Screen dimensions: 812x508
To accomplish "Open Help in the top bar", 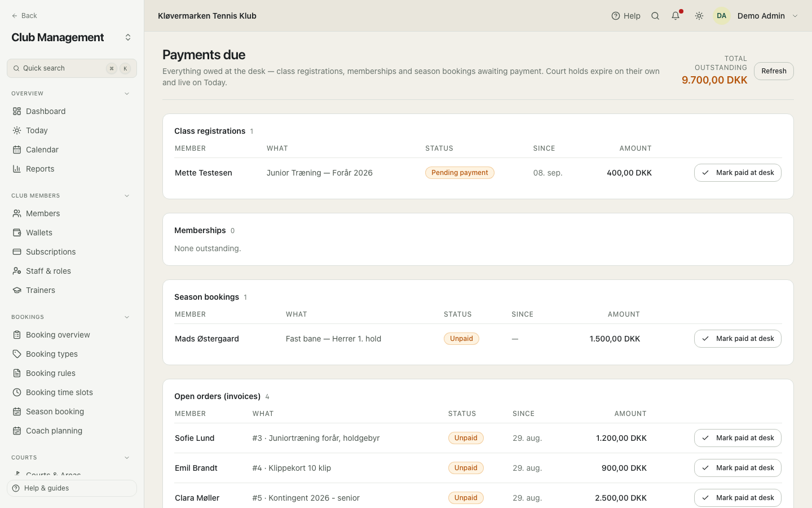I will click(x=626, y=16).
